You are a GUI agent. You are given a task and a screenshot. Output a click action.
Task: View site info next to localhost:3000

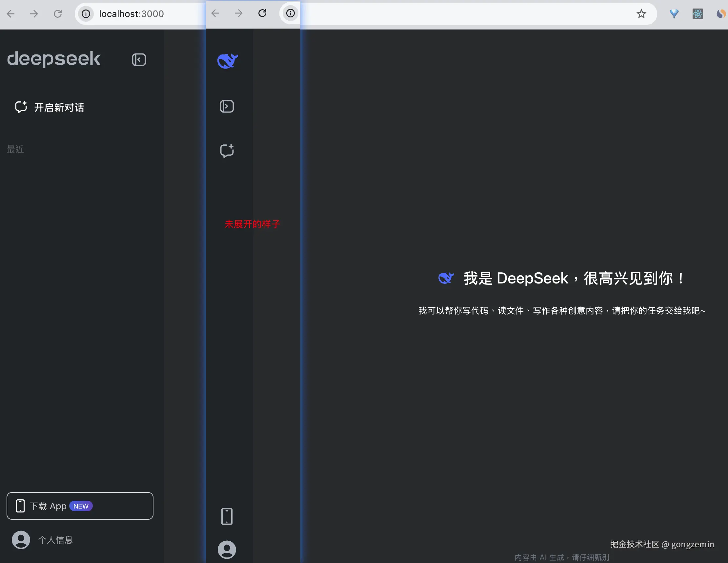click(x=86, y=14)
